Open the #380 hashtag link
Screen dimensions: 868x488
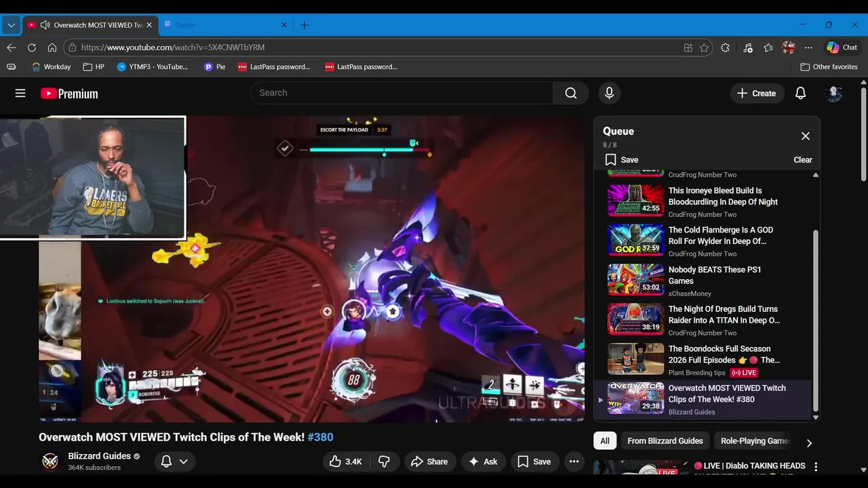tap(320, 437)
